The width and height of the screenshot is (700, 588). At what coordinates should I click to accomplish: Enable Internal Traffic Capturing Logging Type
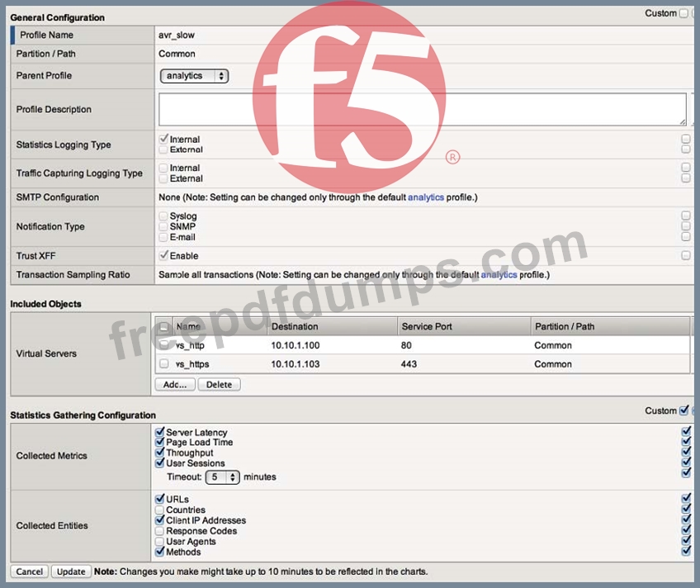[163, 168]
